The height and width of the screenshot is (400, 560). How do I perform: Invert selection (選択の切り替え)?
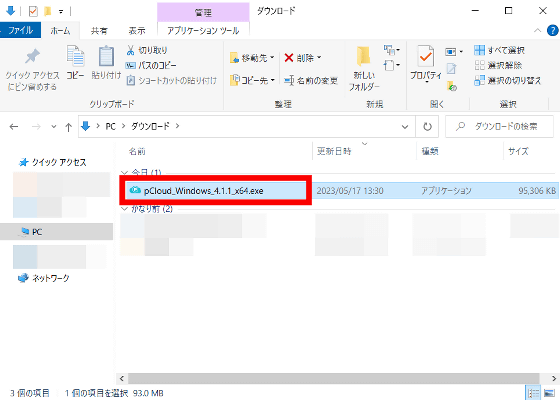coord(508,80)
